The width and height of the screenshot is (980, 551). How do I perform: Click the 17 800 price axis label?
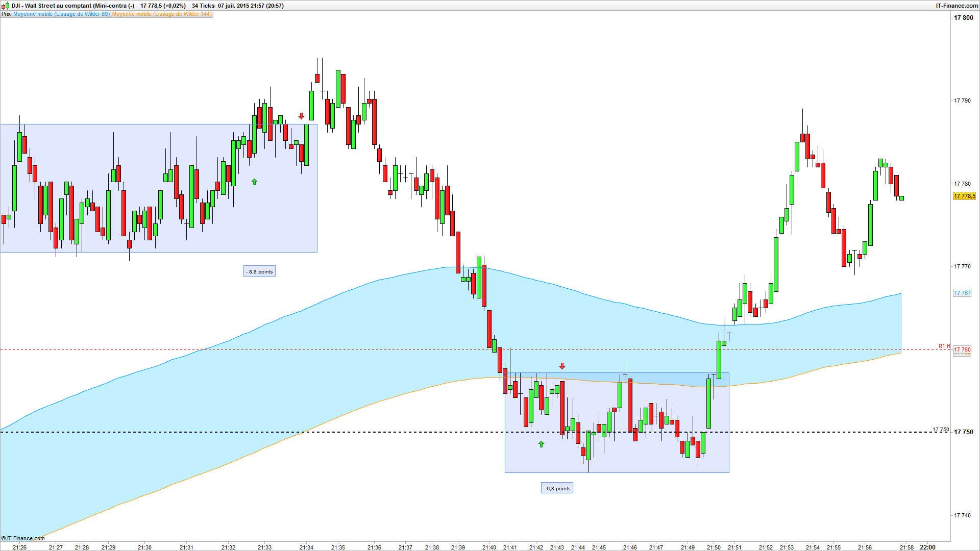coord(963,18)
